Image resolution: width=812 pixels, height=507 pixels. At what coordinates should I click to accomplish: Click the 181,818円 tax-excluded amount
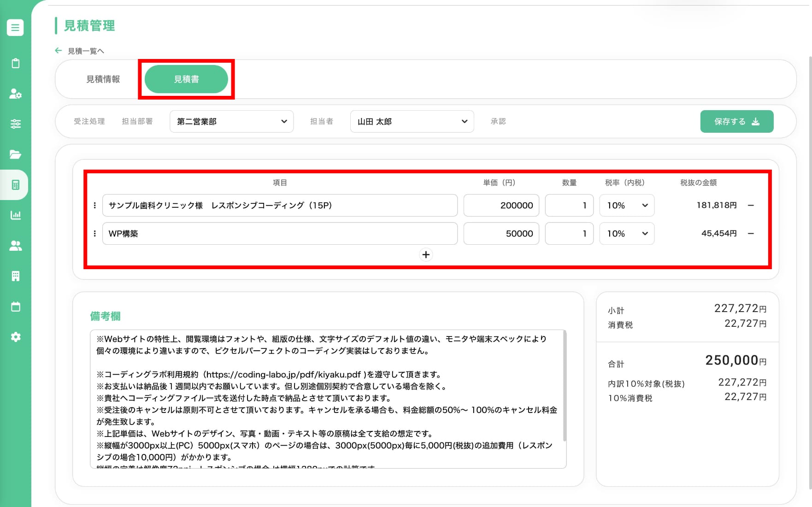pos(717,206)
